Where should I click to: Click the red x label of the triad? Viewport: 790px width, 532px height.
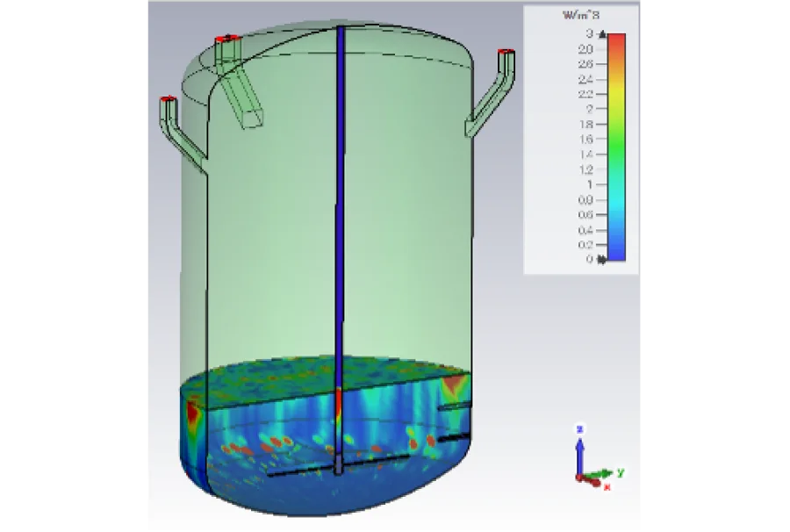coord(607,487)
